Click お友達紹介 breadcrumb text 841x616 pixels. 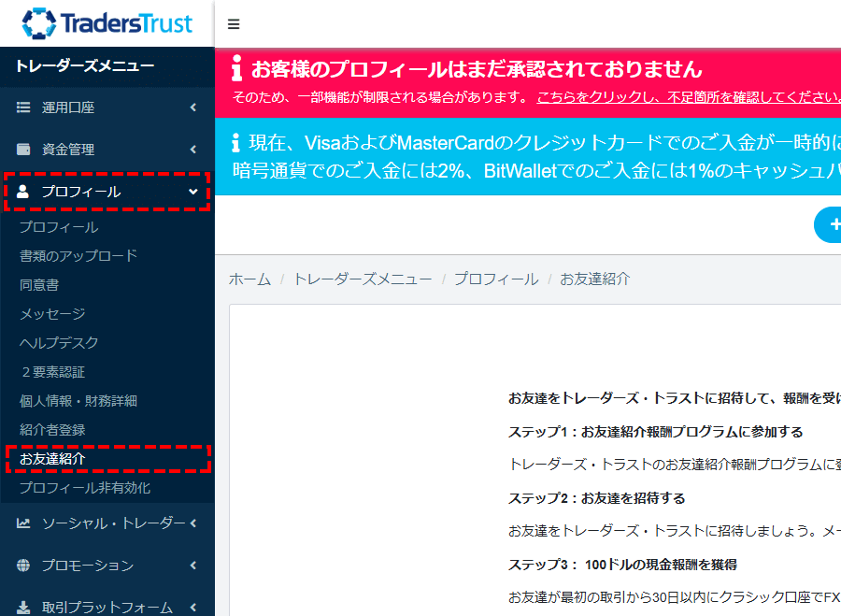click(x=595, y=279)
